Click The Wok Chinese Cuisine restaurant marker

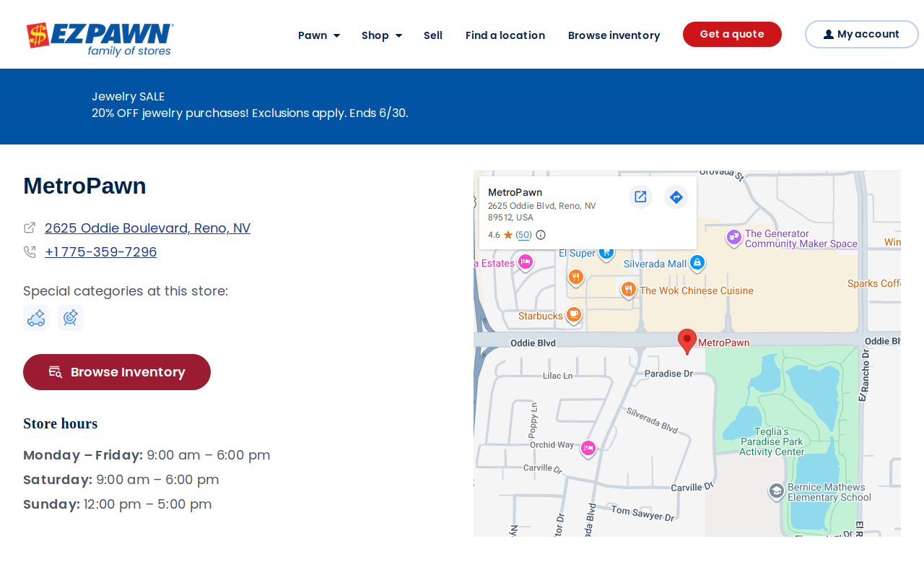(629, 290)
